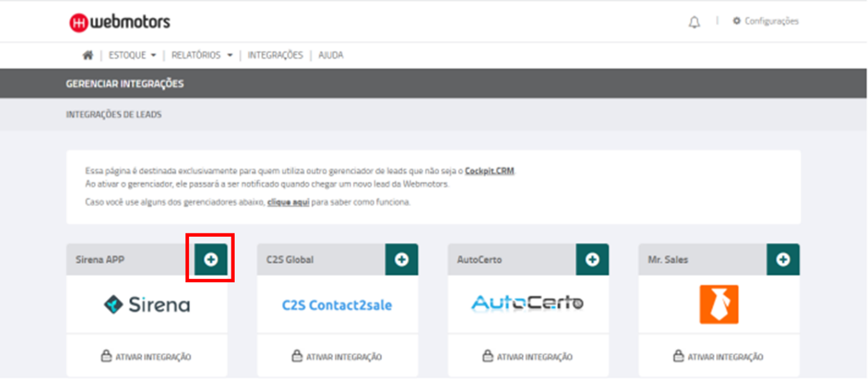Click plus icon on AutoCerto card
This screenshot has height=383, width=868.
point(592,259)
